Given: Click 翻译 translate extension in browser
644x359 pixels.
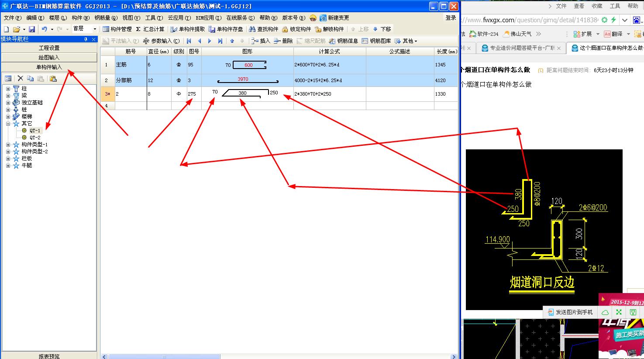Looking at the screenshot, I should tap(613, 34).
